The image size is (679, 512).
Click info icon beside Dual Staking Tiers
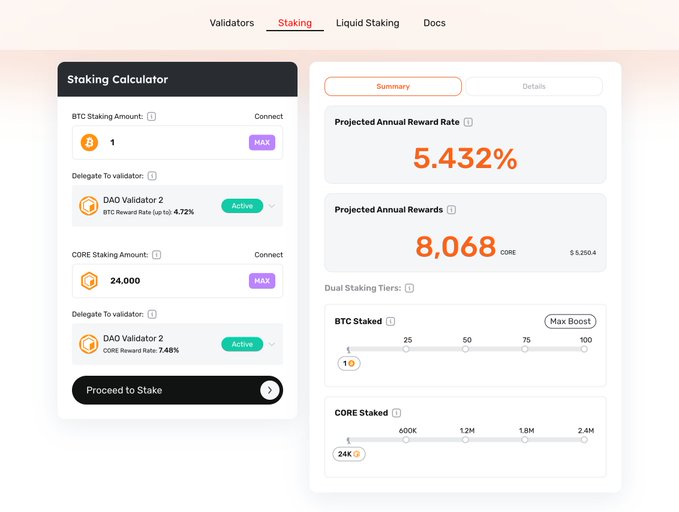pyautogui.click(x=409, y=288)
